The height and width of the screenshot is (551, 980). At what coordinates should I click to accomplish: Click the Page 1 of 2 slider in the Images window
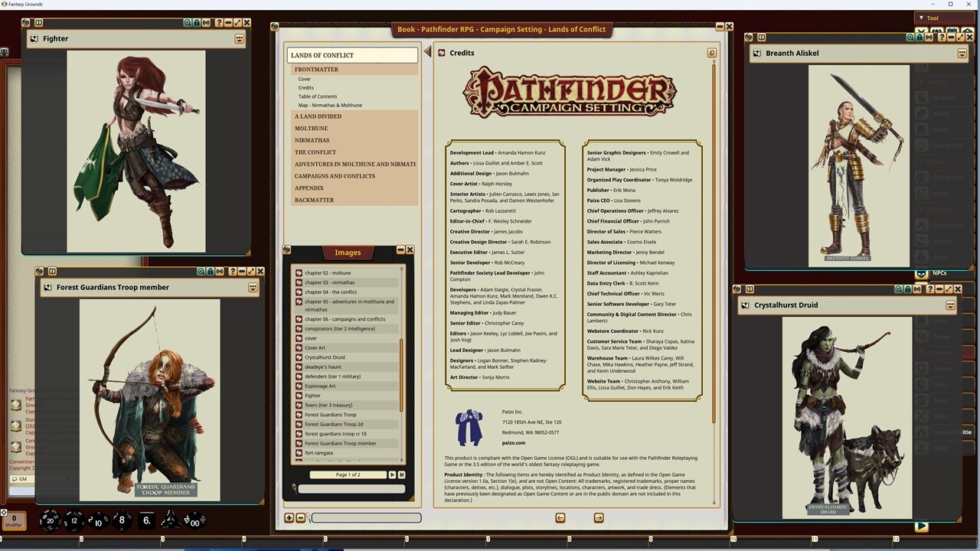click(348, 474)
